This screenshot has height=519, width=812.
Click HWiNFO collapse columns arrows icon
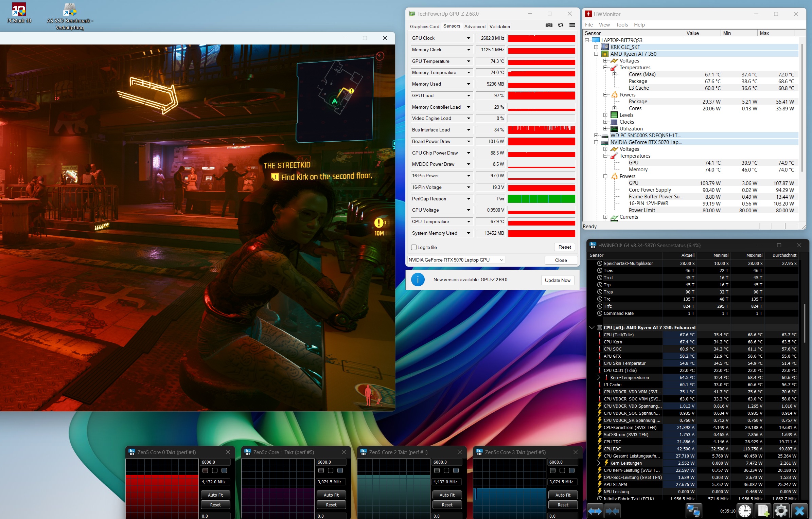(x=612, y=511)
